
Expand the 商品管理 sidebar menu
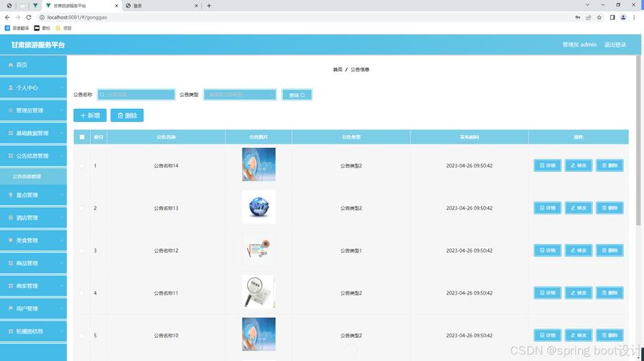tap(33, 263)
